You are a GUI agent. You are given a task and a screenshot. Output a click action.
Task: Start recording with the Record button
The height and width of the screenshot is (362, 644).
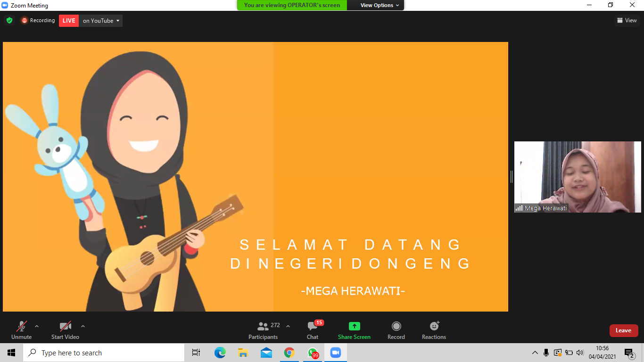pos(396,330)
